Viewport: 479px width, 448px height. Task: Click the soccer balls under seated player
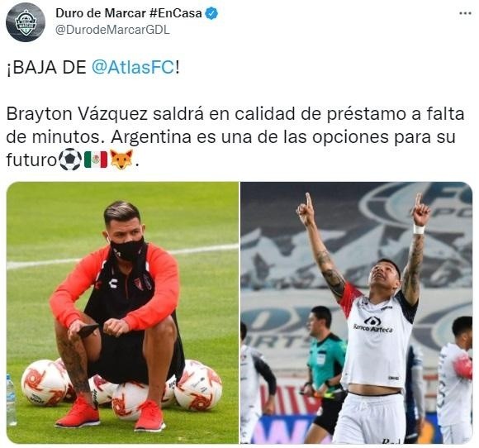tap(122, 388)
